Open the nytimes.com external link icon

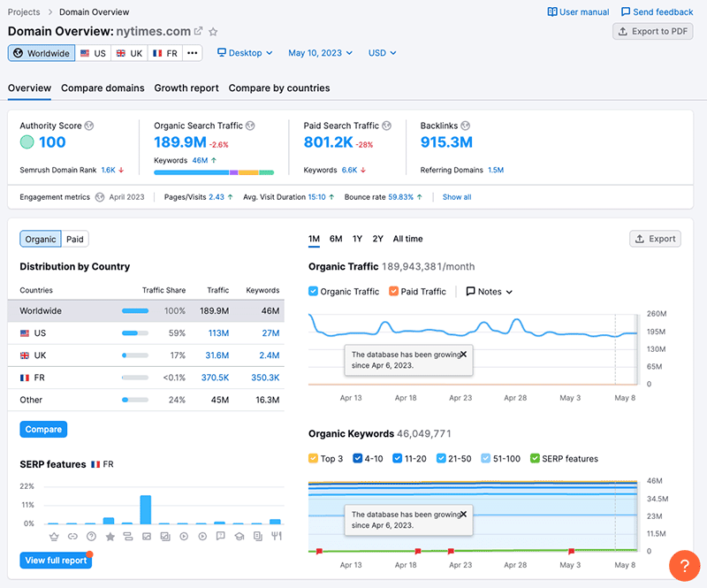(198, 31)
